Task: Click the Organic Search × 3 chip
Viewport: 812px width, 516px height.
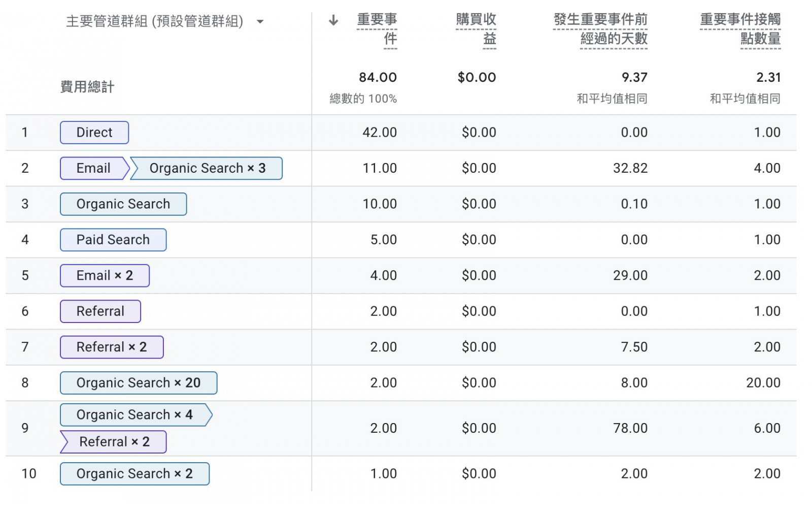Action: point(207,168)
